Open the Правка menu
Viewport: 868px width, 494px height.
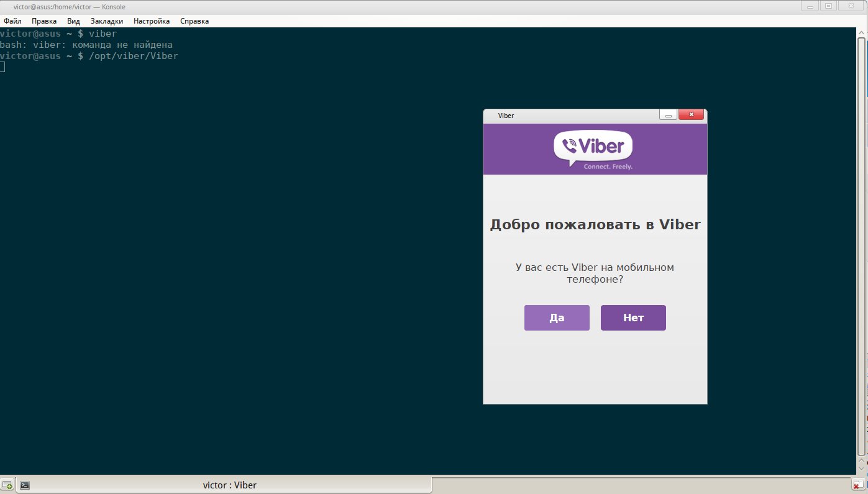click(x=44, y=21)
